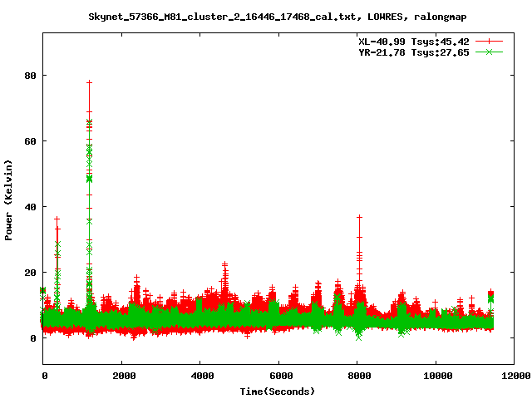Click the tallest red spike peak near 78 Kelvin
The image size is (532, 399).
(89, 82)
